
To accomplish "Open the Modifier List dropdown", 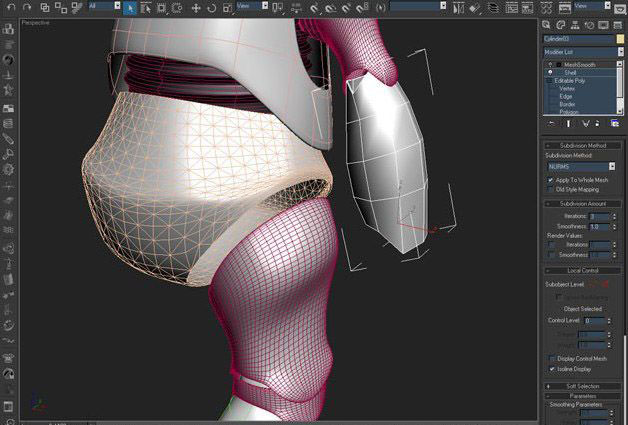I will point(582,52).
